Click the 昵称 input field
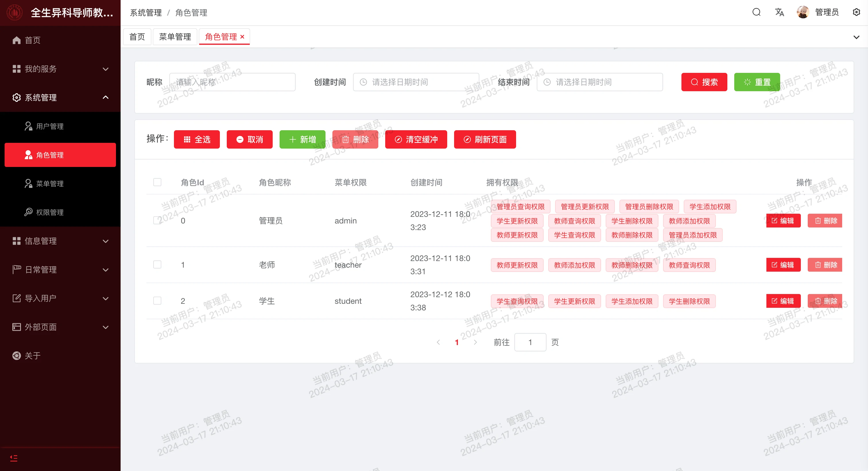This screenshot has width=868, height=471. coord(232,82)
